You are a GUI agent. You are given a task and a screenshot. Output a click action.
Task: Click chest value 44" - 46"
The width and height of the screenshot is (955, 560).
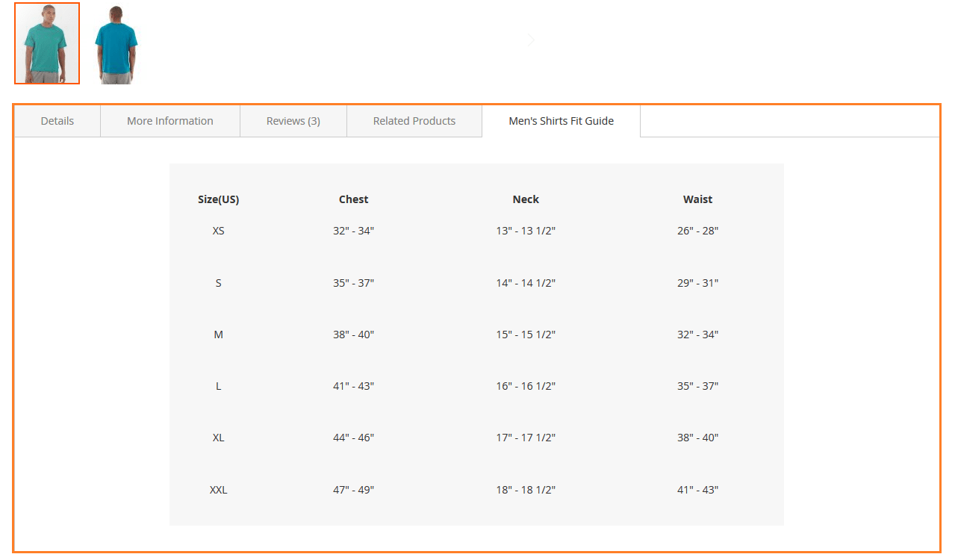(354, 438)
